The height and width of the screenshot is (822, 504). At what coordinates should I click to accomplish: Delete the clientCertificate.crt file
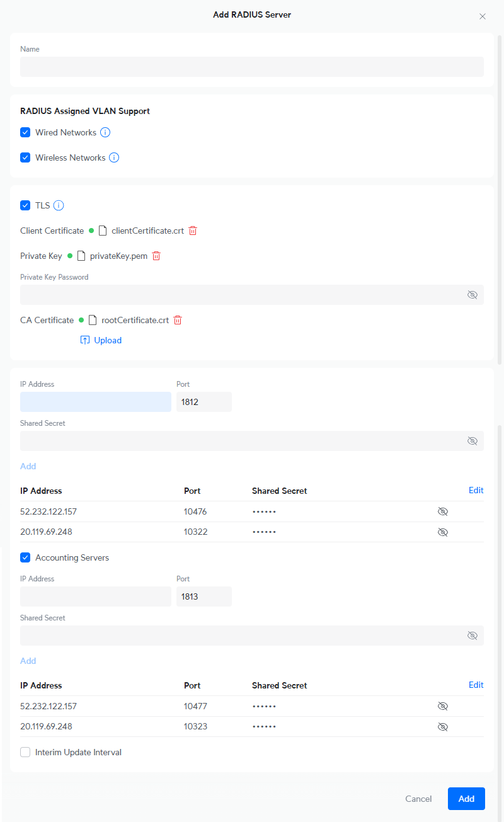(193, 231)
